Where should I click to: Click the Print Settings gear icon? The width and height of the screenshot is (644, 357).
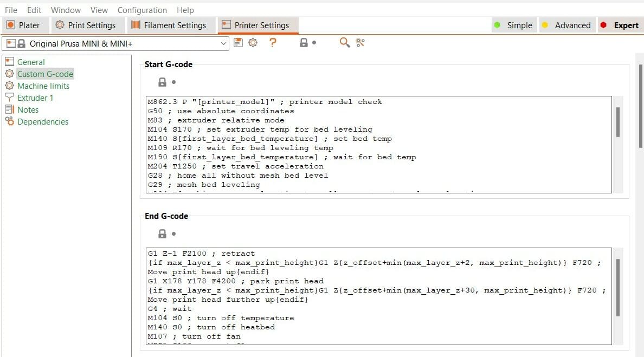pos(60,25)
